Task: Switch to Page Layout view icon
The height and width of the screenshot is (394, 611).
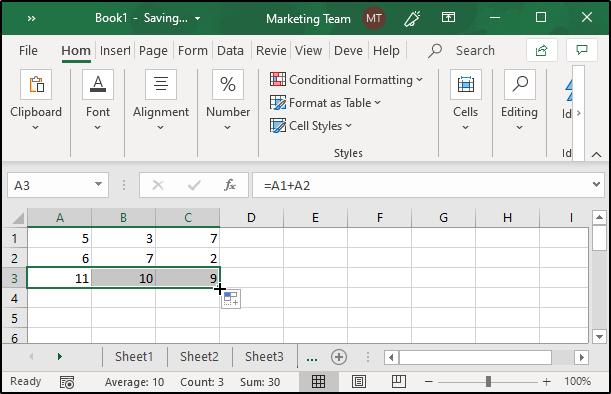Action: coord(358,382)
